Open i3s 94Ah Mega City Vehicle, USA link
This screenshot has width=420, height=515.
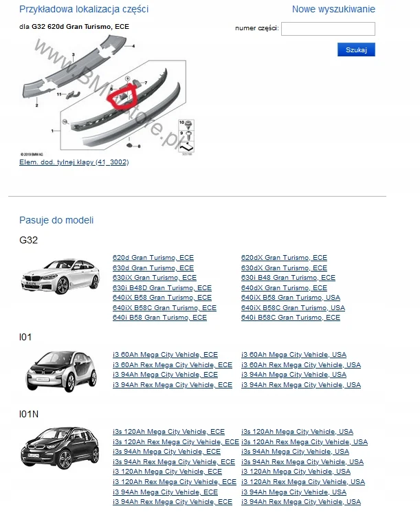pos(295,452)
